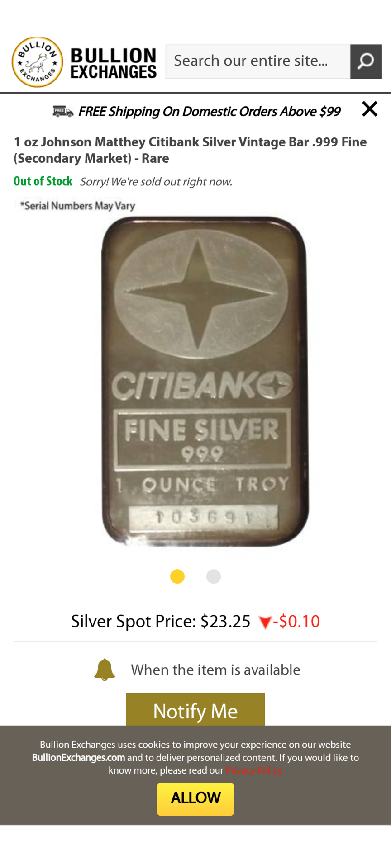391x868 pixels.
Task: Click the product title heading
Action: [x=190, y=150]
